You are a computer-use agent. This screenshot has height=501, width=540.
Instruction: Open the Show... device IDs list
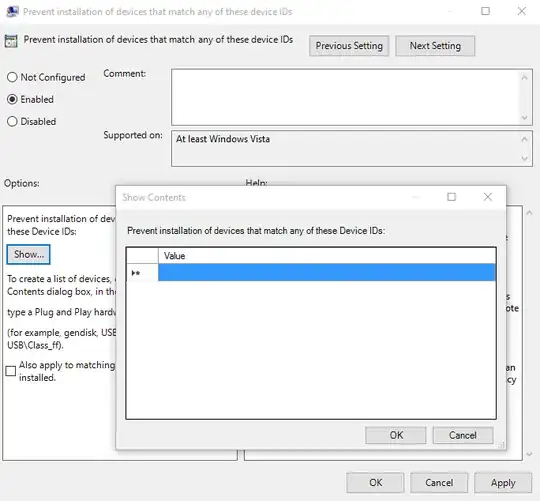pyautogui.click(x=29, y=254)
